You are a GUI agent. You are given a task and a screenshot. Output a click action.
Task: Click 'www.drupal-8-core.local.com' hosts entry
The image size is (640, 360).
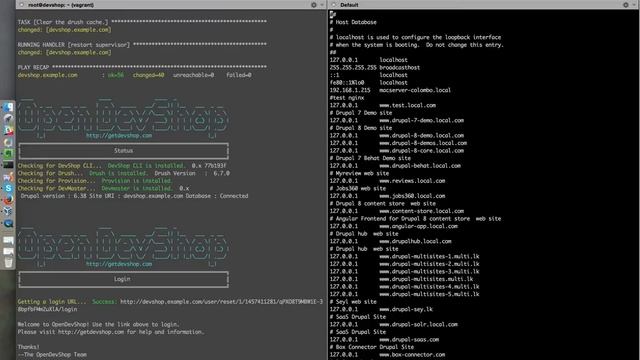(421, 151)
